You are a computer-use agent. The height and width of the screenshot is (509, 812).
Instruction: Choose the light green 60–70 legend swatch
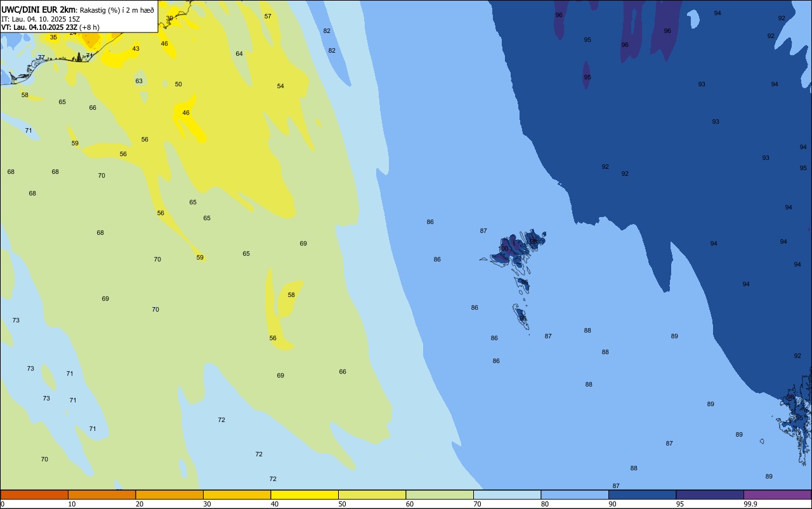440,494
